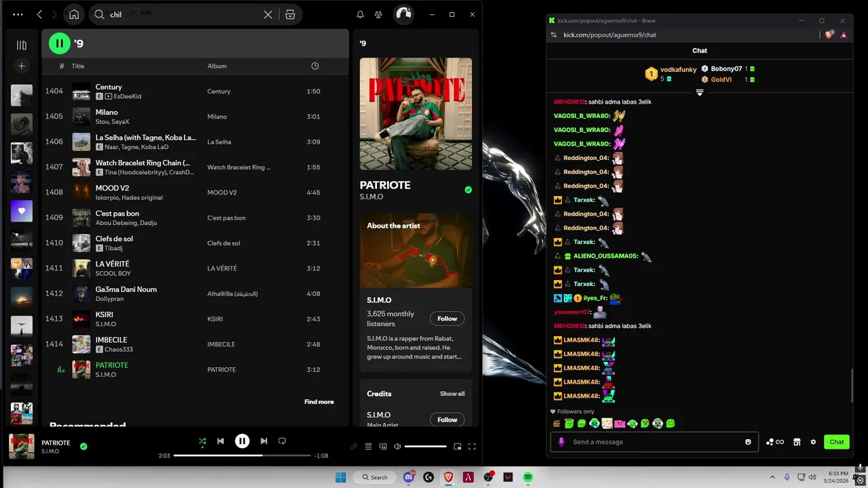
Task: Toggle the lyrics microphone icon
Action: 353,446
